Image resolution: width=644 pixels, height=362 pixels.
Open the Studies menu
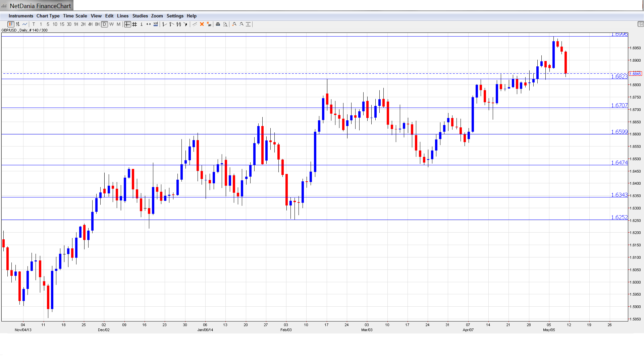[x=140, y=16]
